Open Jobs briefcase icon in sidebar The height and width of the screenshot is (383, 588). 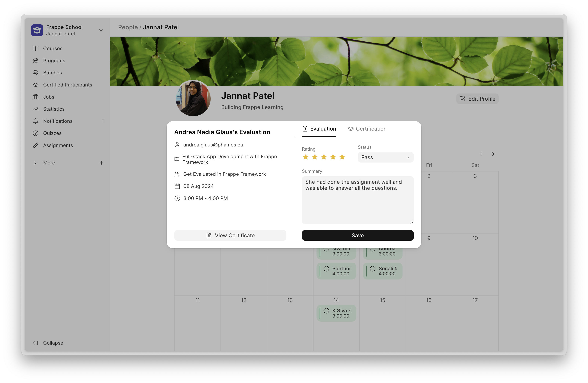coord(36,97)
